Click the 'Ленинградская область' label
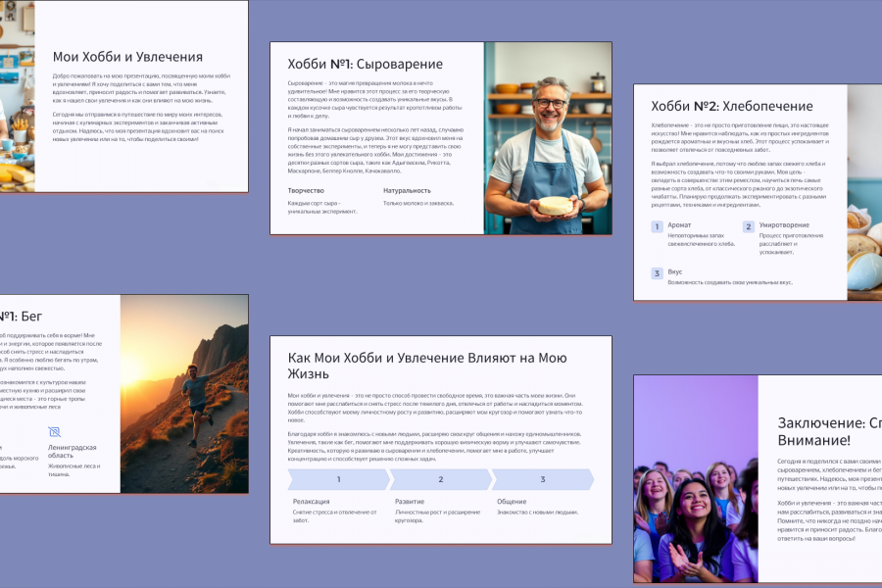This screenshot has width=882, height=588. 72,451
